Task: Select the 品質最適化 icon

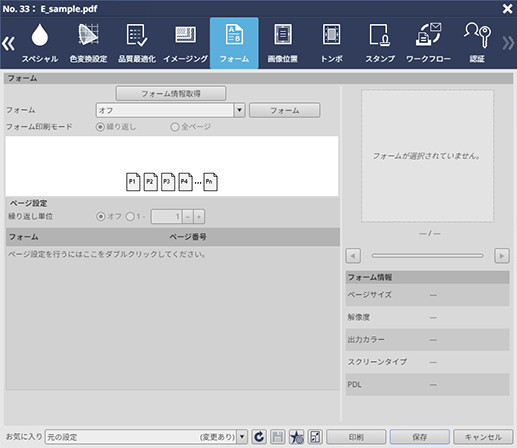Action: pos(137,43)
